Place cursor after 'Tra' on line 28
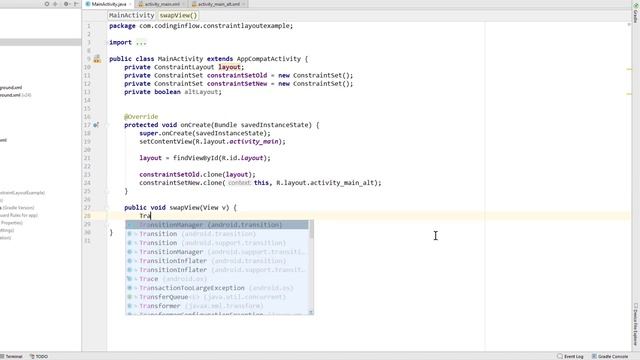 pyautogui.click(x=151, y=216)
